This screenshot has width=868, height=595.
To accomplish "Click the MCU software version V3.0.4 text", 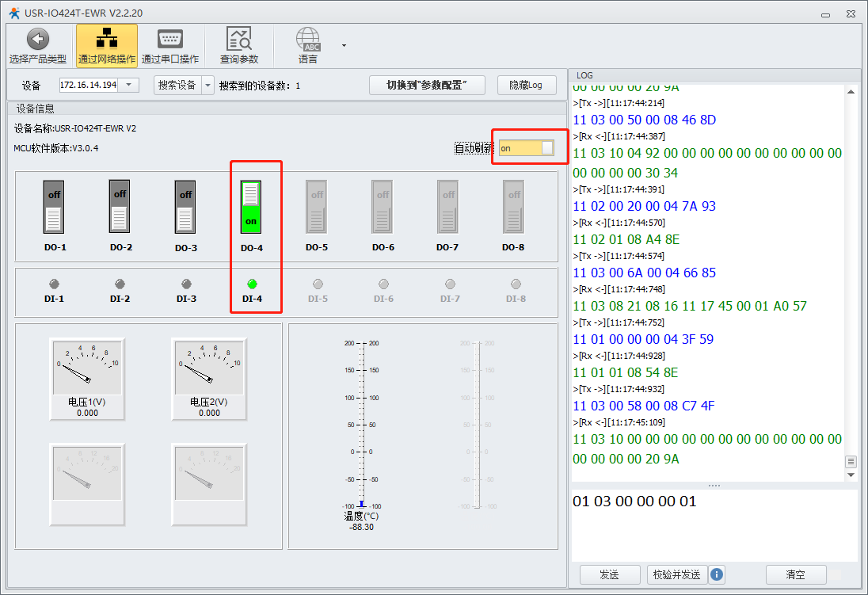I will [x=56, y=148].
